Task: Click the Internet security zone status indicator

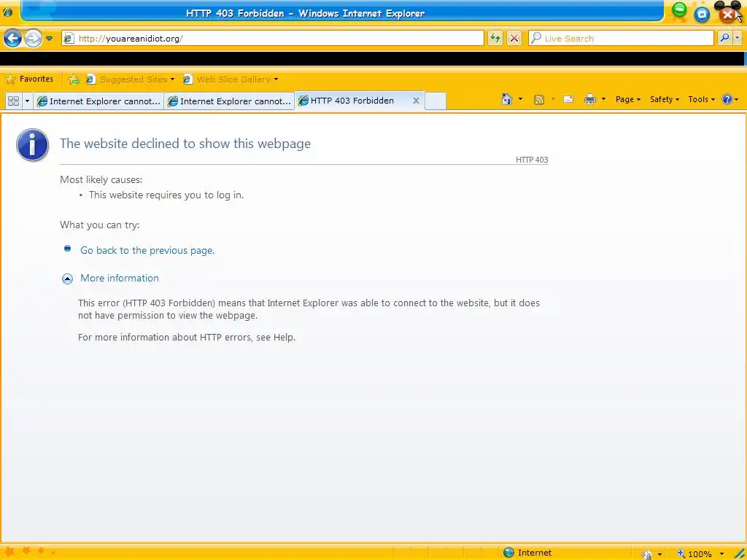Action: (x=528, y=553)
